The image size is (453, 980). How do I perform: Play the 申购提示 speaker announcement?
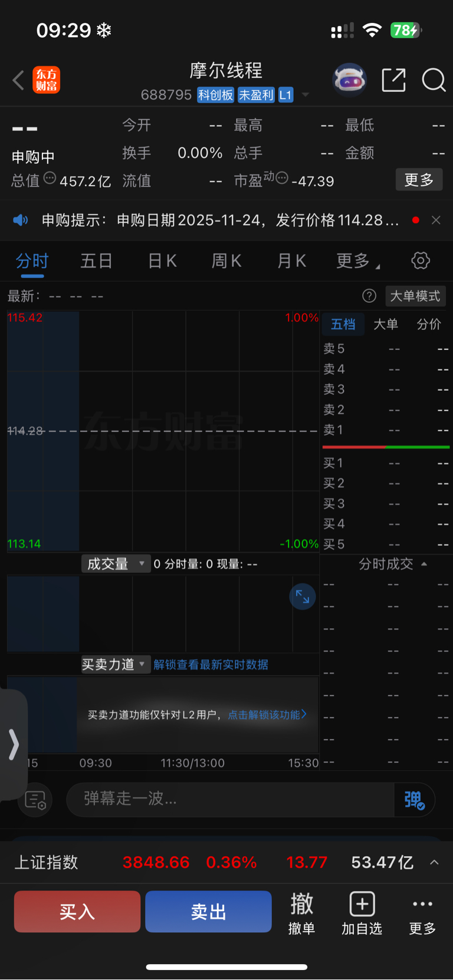tap(21, 220)
